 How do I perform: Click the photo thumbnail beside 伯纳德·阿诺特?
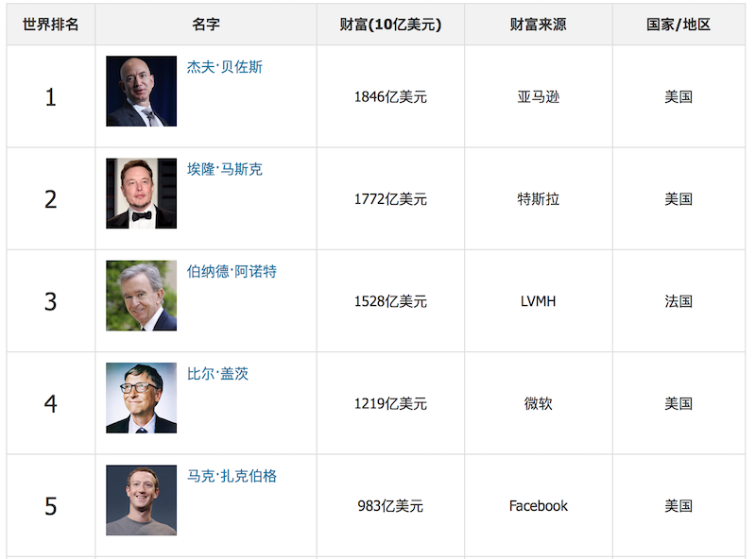click(141, 296)
